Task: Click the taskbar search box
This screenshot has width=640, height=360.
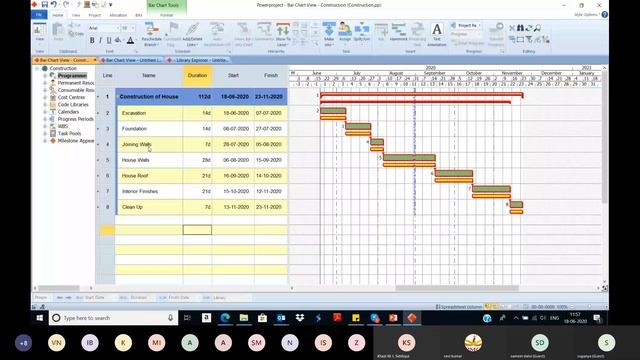Action: tap(113, 318)
